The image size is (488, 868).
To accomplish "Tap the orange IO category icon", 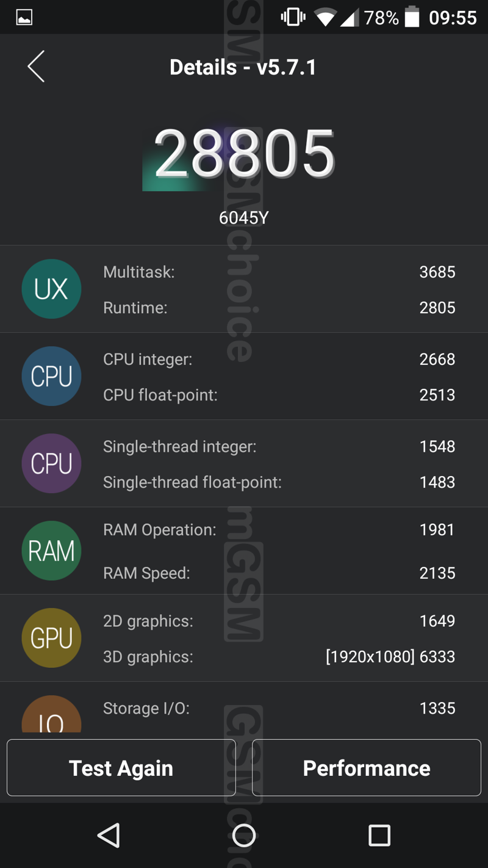I will click(x=51, y=714).
